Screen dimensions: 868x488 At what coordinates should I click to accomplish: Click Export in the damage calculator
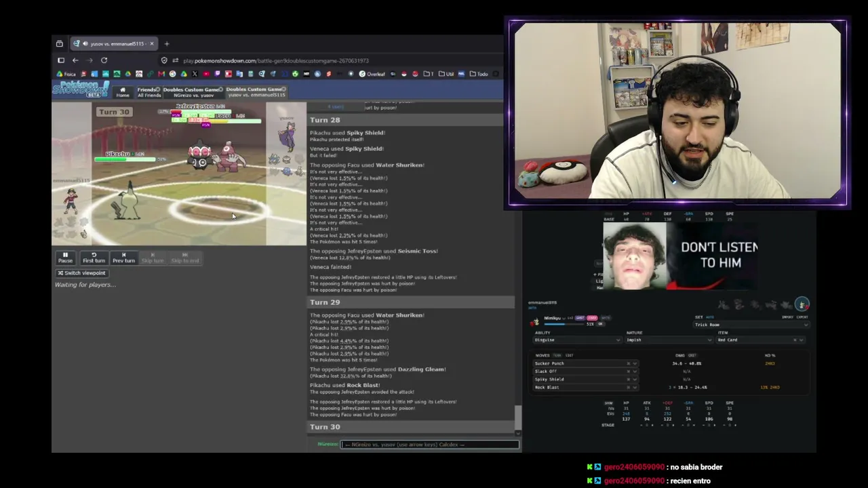[801, 317]
